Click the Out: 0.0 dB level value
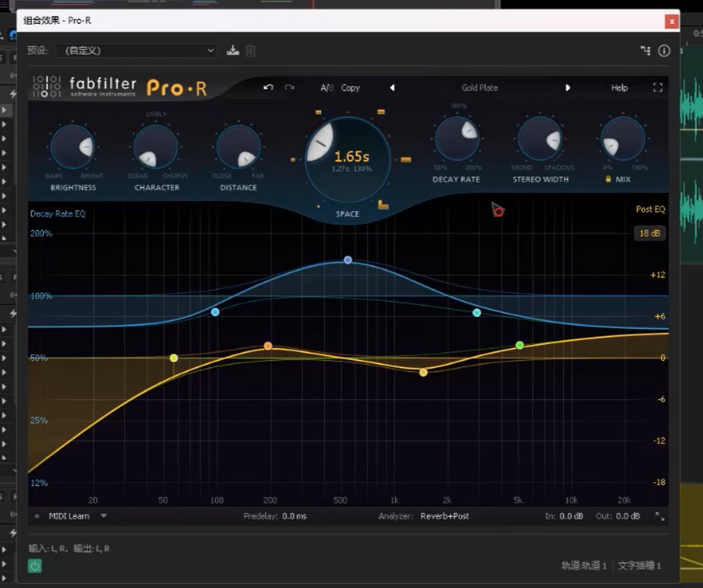The image size is (703, 588). [x=628, y=516]
